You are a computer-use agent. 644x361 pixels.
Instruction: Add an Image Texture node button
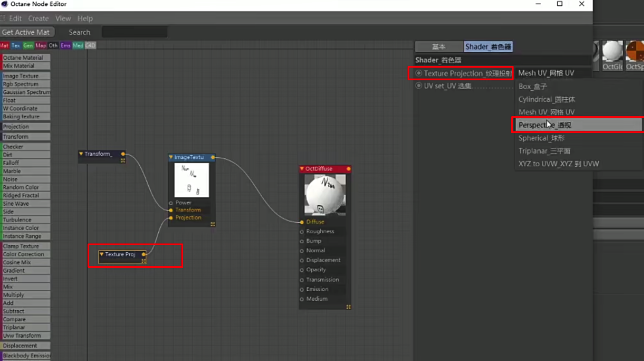pyautogui.click(x=26, y=76)
